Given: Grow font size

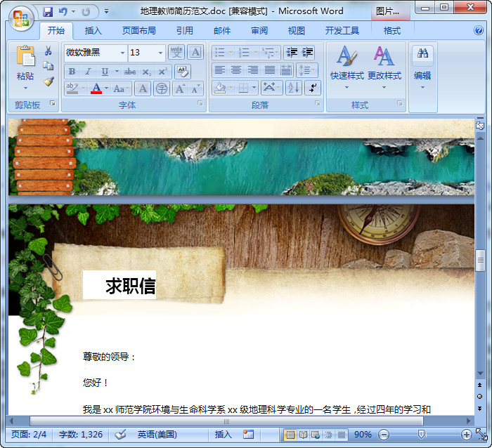Looking at the screenshot, I should pyautogui.click(x=181, y=88).
